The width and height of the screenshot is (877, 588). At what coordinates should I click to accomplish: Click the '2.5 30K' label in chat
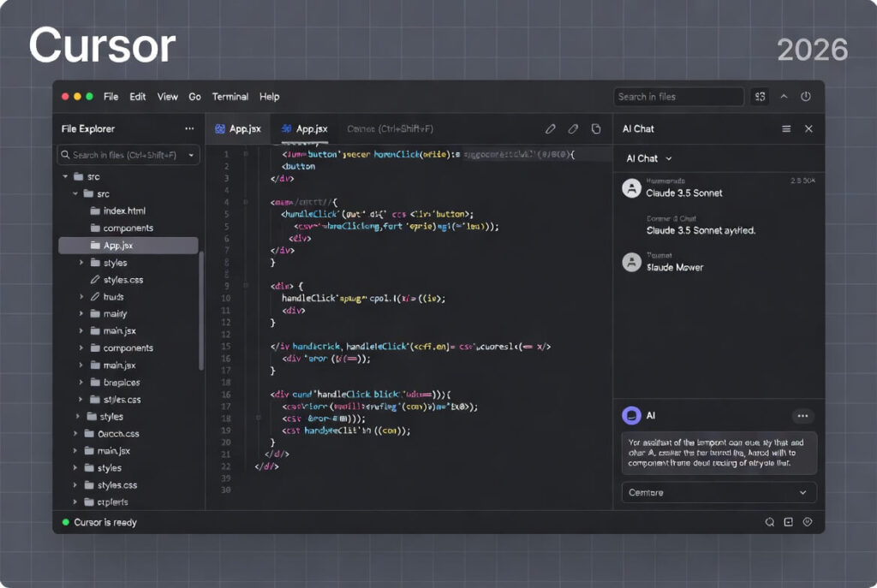tap(802, 181)
